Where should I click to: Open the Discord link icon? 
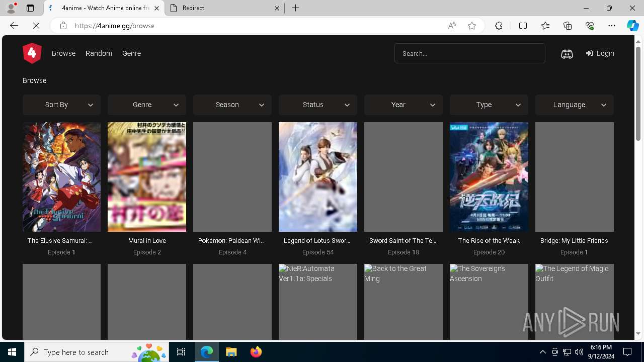point(567,54)
